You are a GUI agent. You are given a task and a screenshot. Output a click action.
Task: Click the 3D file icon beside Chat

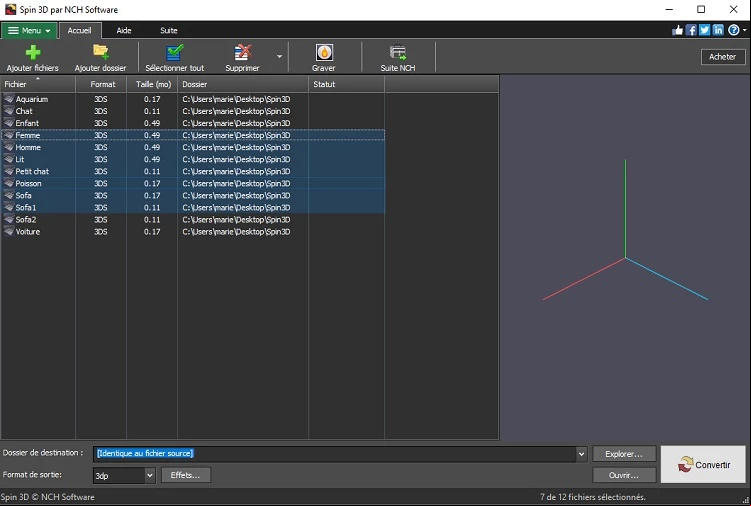point(9,111)
